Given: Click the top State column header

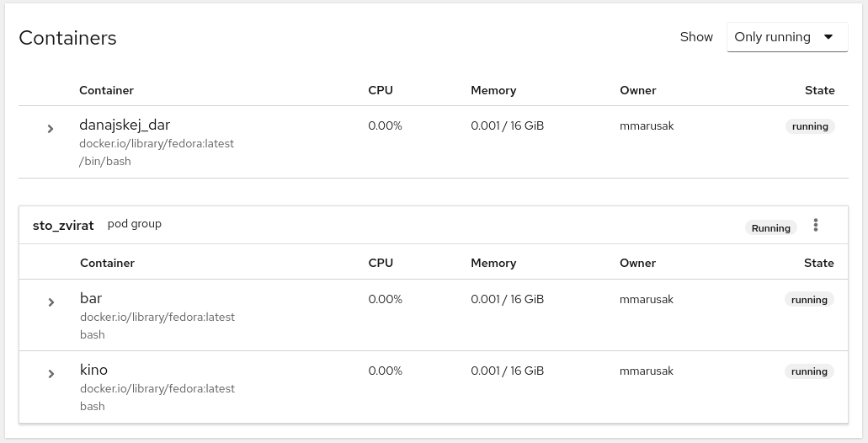Looking at the screenshot, I should pos(820,90).
